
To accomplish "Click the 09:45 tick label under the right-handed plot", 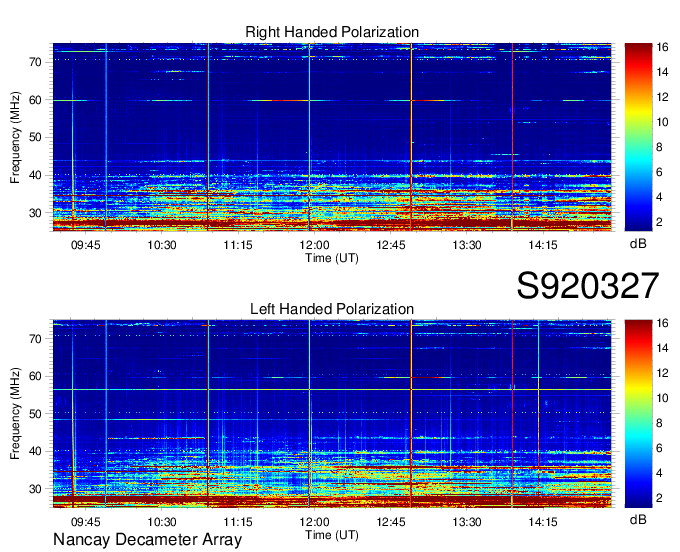I will 85,245.
